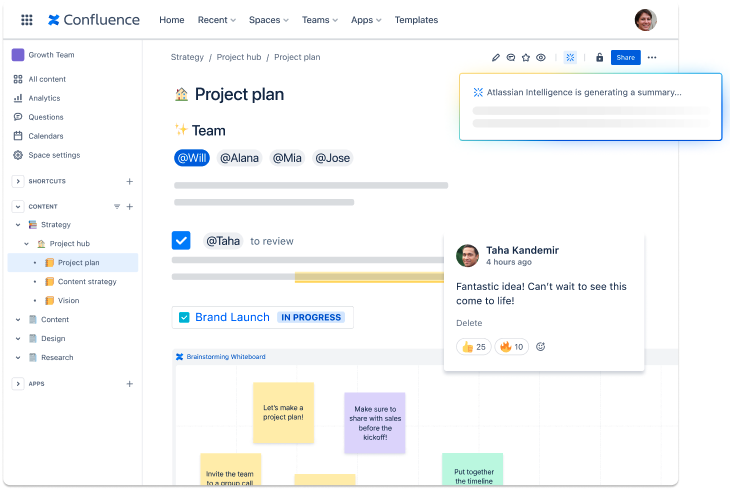This screenshot has width=730, height=500.
Task: Open the app switcher grid icon
Action: (x=27, y=20)
